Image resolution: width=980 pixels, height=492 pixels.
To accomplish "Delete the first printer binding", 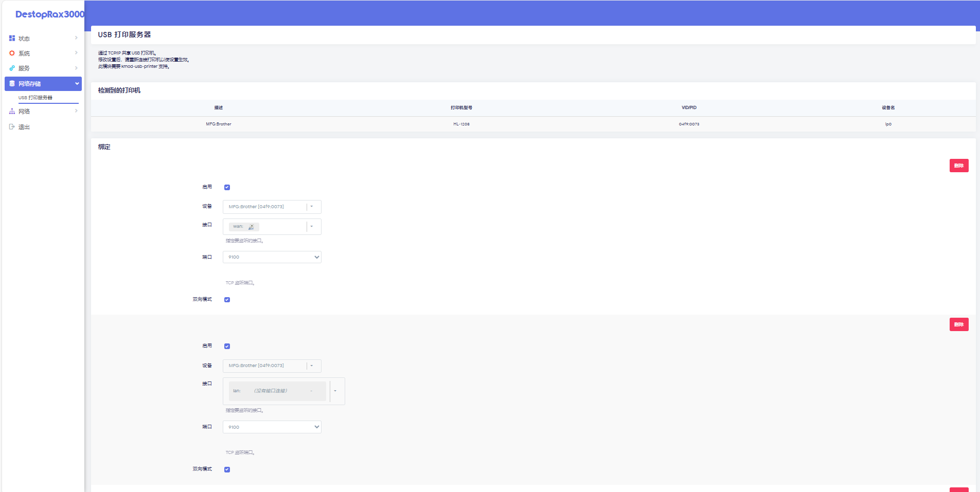I will pyautogui.click(x=958, y=166).
